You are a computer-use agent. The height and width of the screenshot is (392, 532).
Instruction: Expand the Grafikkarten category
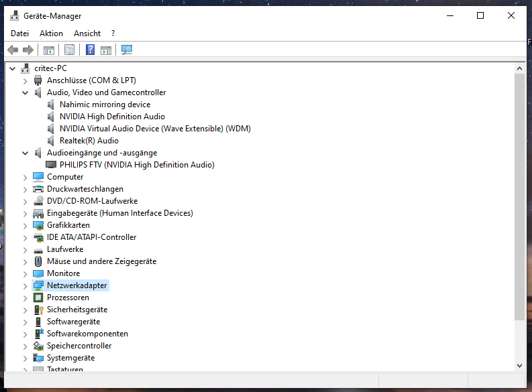click(x=25, y=225)
